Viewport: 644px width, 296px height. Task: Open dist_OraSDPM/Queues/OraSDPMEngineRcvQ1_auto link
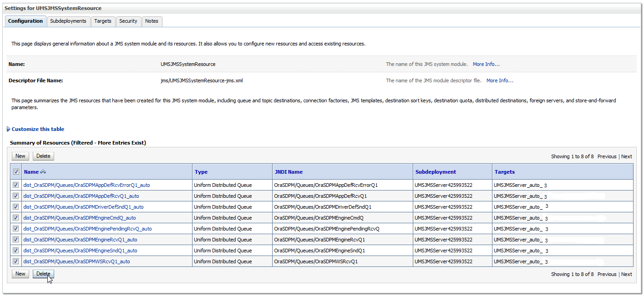[x=80, y=240]
